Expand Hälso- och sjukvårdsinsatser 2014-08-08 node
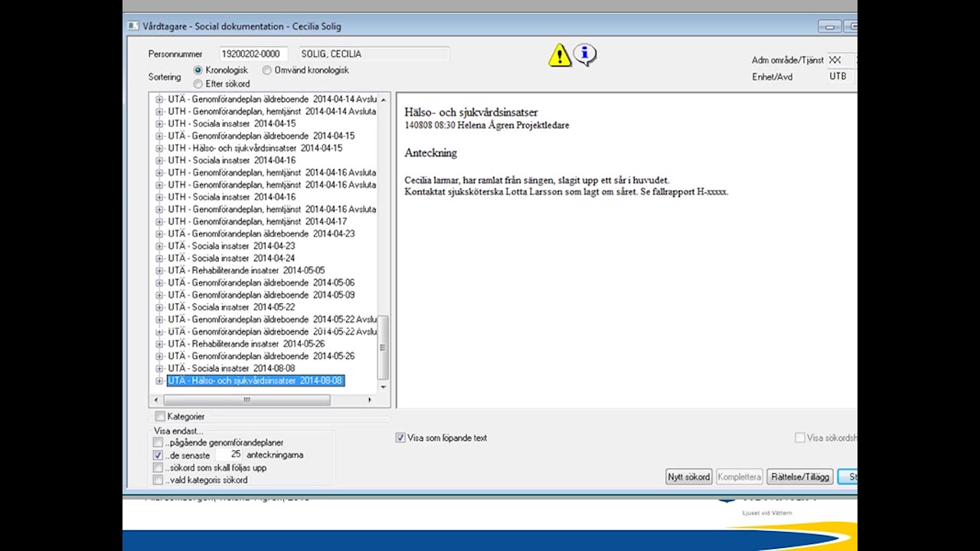Viewport: 980px width, 551px height. click(159, 381)
